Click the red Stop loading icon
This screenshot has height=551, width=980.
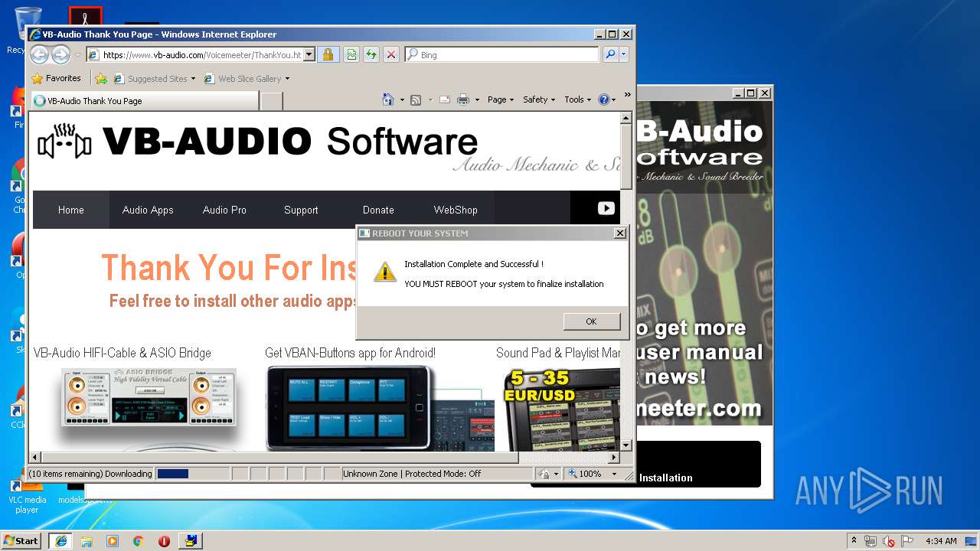[x=391, y=54]
